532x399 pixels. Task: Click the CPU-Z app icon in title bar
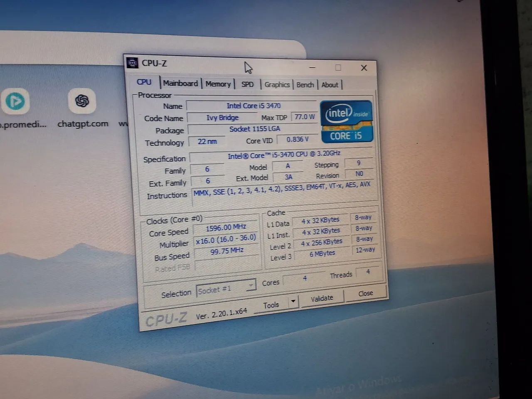[x=132, y=63]
